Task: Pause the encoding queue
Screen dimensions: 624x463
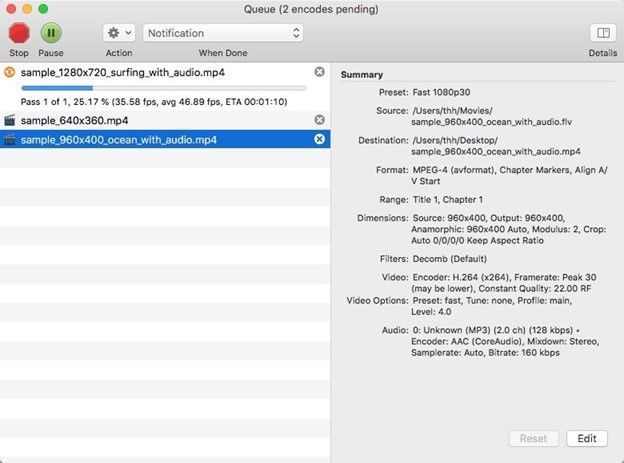Action: coord(50,33)
